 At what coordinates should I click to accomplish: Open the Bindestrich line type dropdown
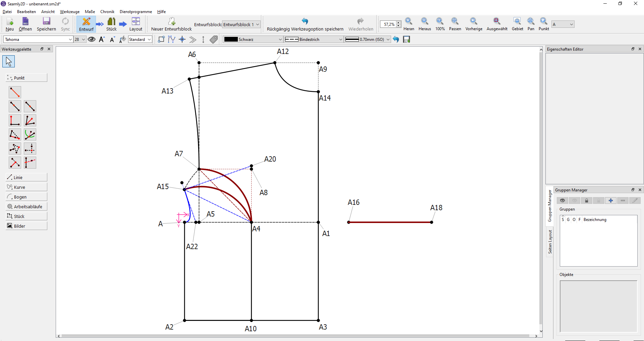point(314,40)
